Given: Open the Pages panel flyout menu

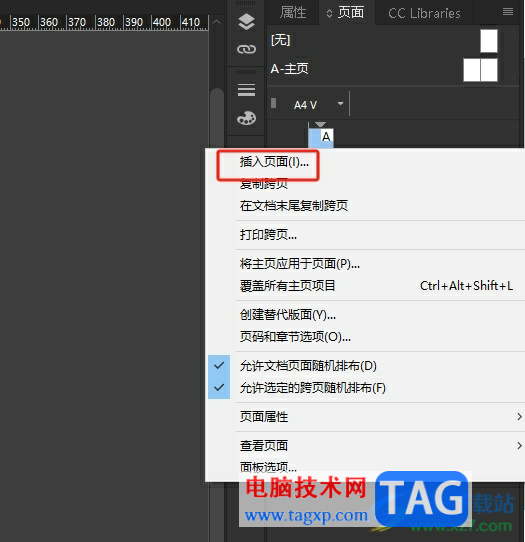Looking at the screenshot, I should 507,12.
